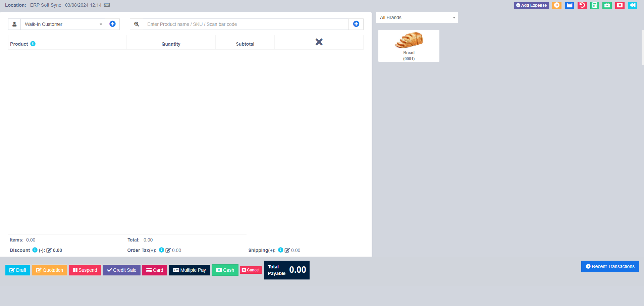Open Recent Transactions

pos(610,266)
